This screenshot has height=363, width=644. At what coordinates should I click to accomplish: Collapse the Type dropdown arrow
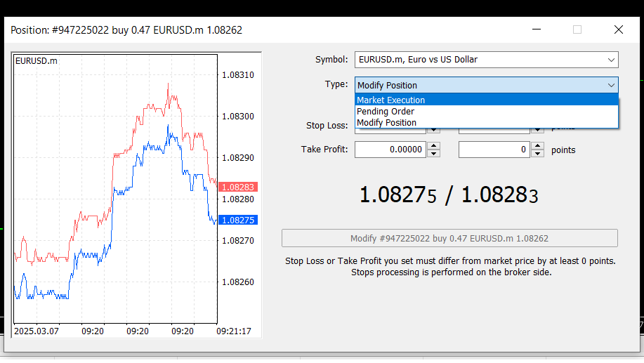pos(610,85)
